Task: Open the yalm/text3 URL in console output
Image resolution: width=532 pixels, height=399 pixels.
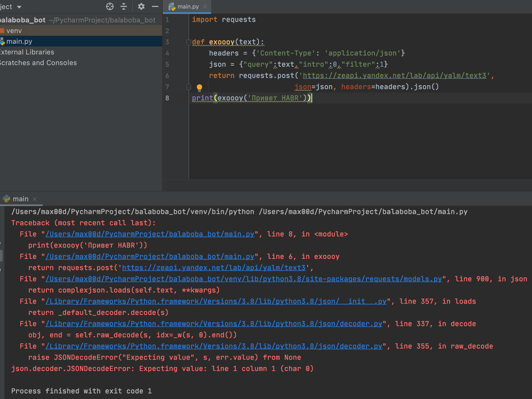Action: [x=214, y=268]
